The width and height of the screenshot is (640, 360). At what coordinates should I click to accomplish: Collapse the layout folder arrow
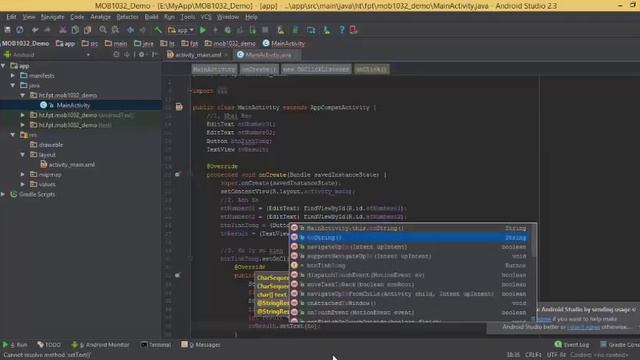click(23, 155)
